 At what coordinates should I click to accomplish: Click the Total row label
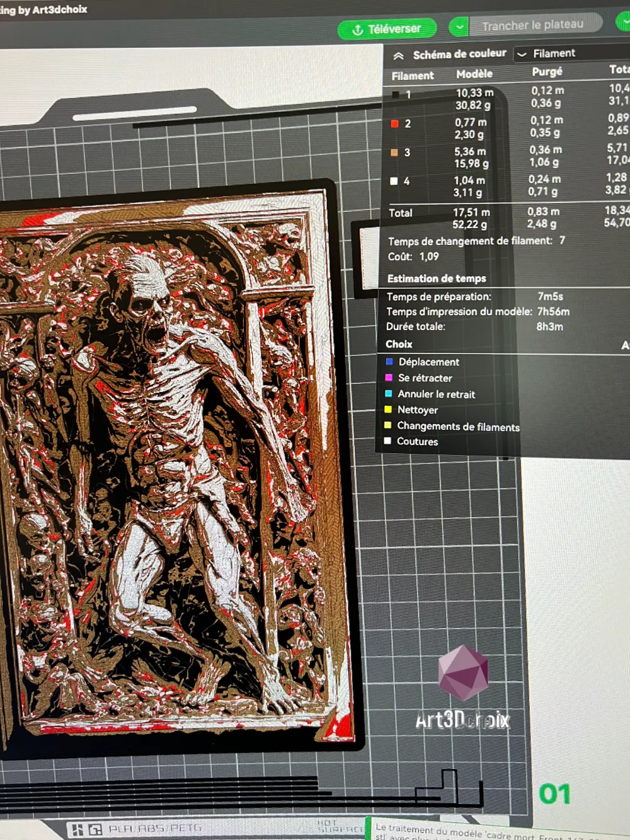401,213
